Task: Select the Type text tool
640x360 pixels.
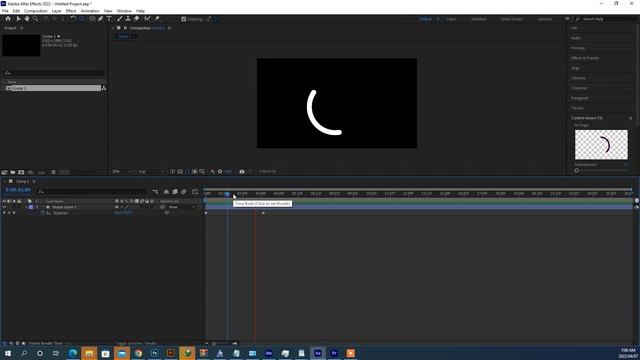Action: point(109,19)
